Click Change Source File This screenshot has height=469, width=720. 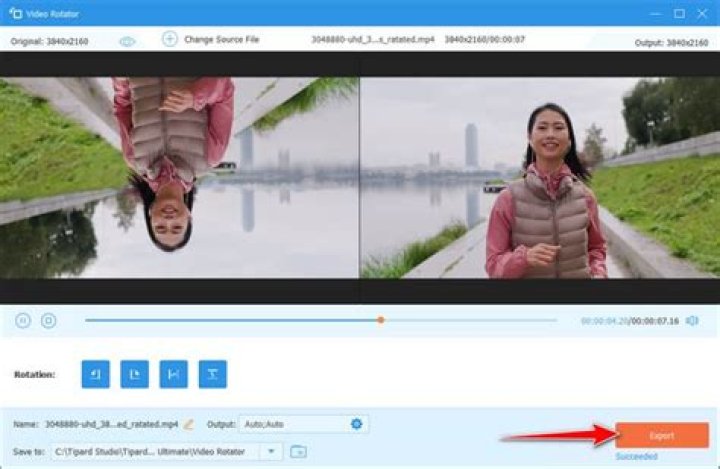[x=221, y=40]
